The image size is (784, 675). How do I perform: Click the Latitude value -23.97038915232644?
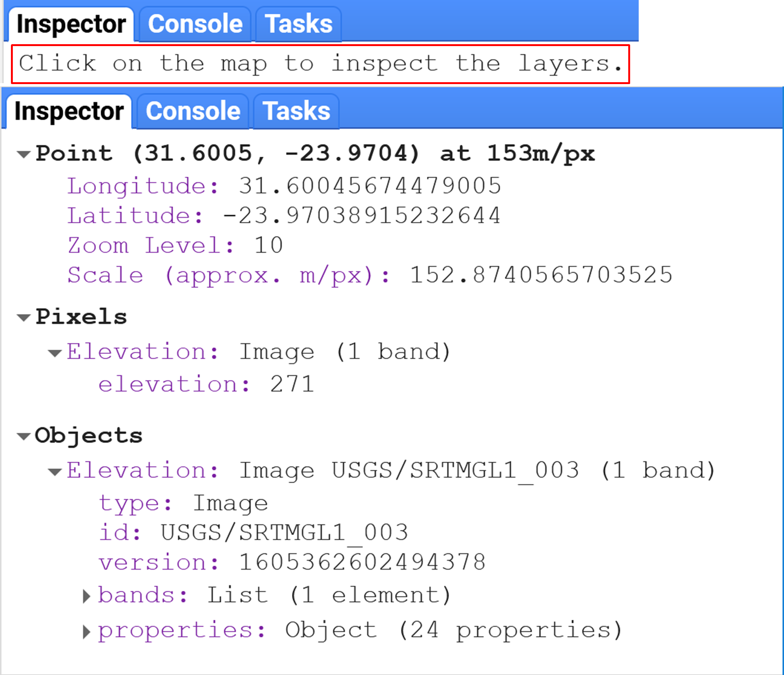362,216
